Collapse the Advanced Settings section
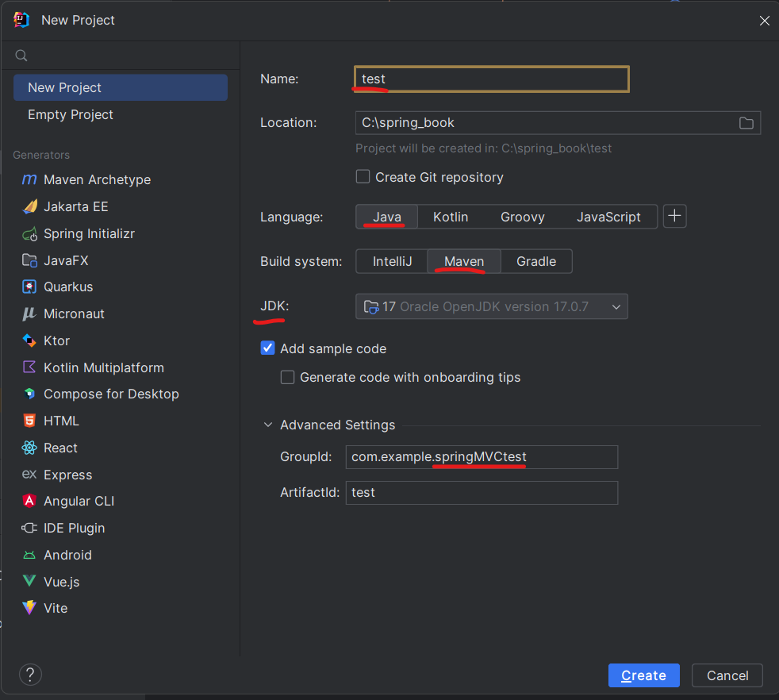Viewport: 779px width, 700px height. 268,425
